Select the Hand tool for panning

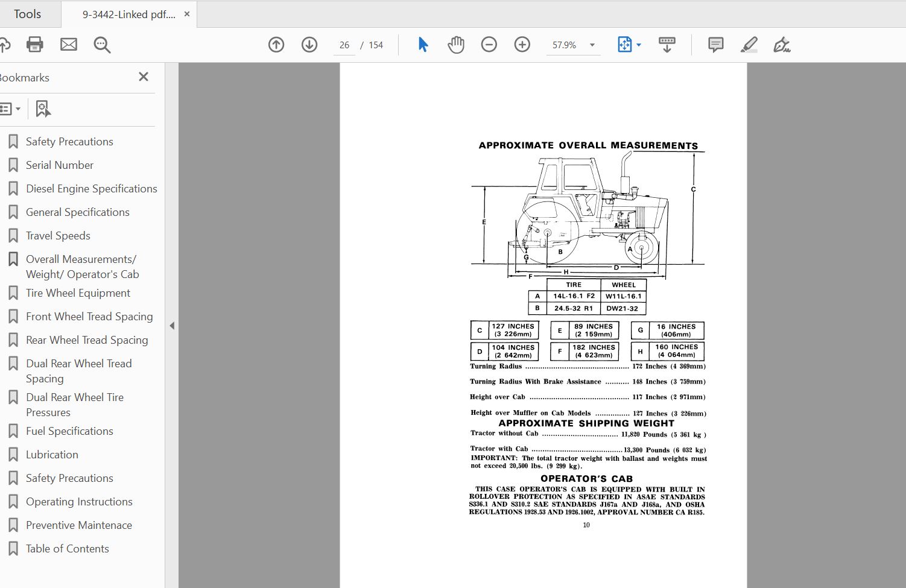[456, 44]
